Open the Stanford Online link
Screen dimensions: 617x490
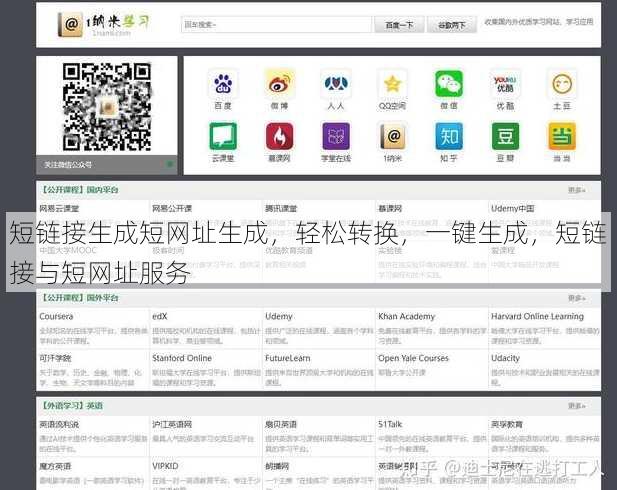coord(182,358)
